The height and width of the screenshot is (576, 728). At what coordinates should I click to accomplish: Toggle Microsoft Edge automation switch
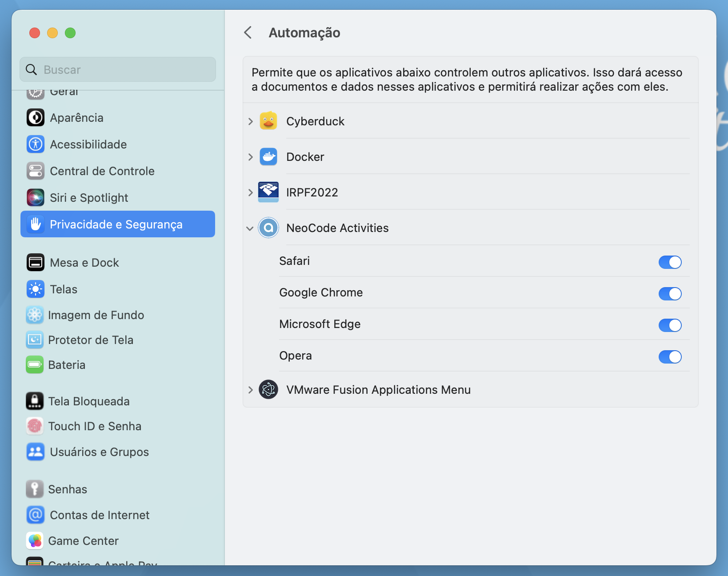[670, 325]
